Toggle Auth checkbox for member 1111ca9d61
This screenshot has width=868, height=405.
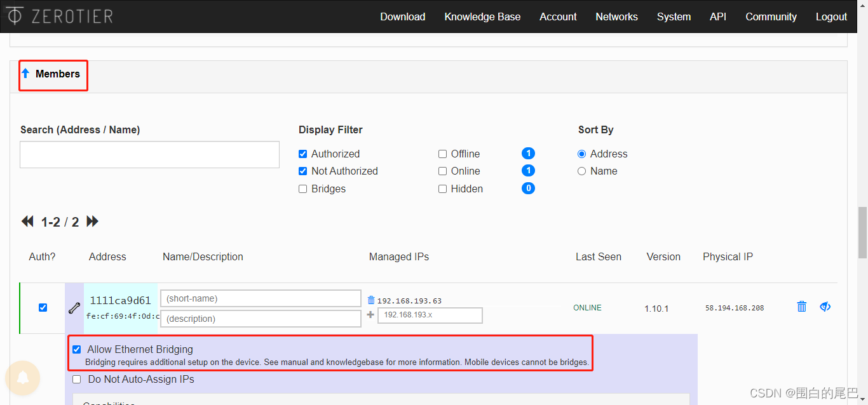coord(43,307)
